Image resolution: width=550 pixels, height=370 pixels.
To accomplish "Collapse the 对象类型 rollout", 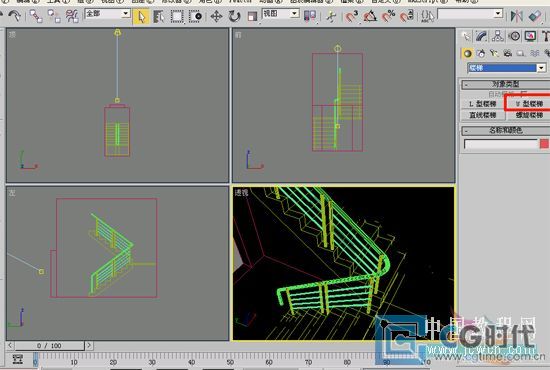I will [505, 84].
